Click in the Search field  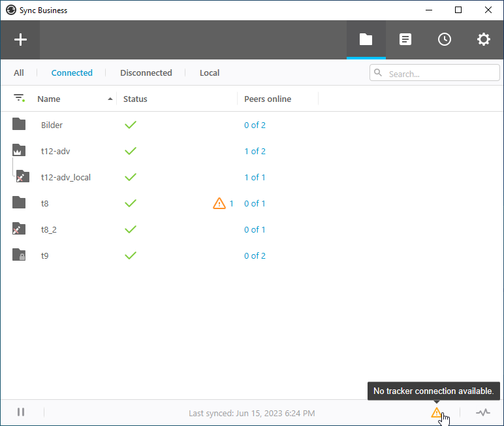click(x=441, y=73)
